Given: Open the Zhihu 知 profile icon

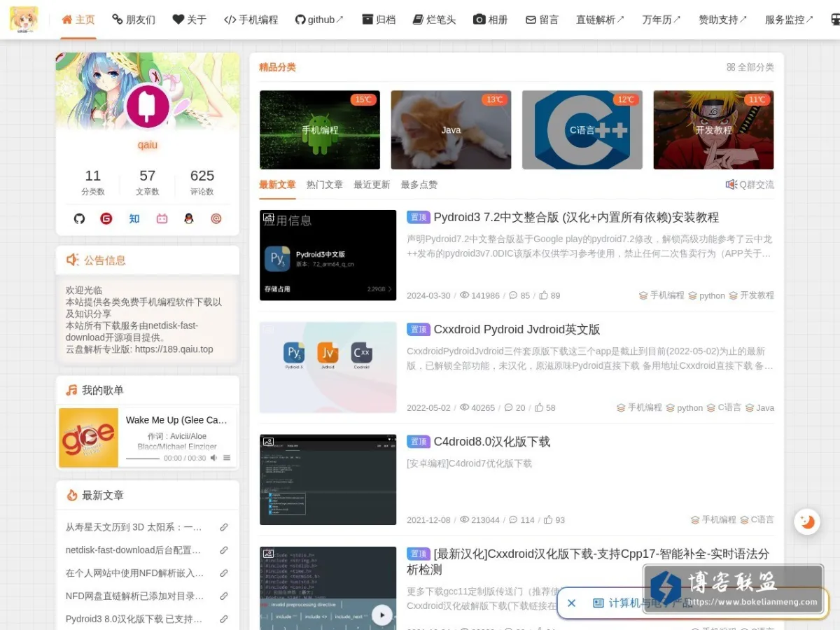Looking at the screenshot, I should [134, 218].
